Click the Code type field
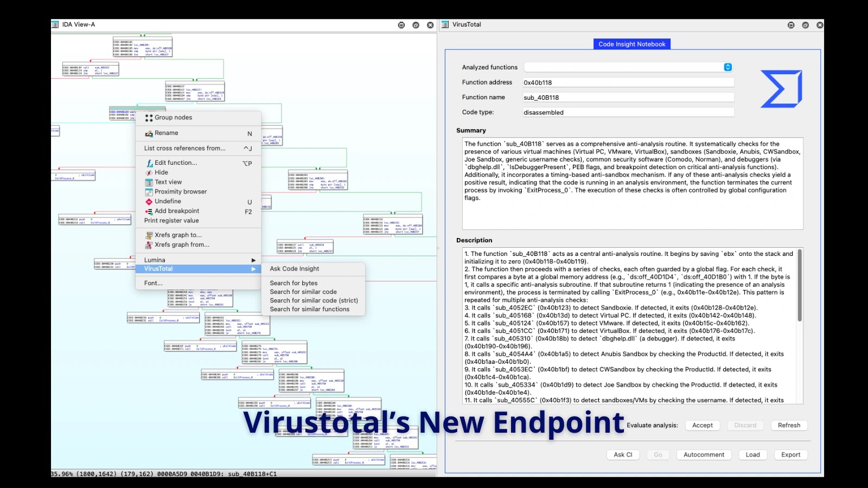868x488 pixels. click(628, 112)
